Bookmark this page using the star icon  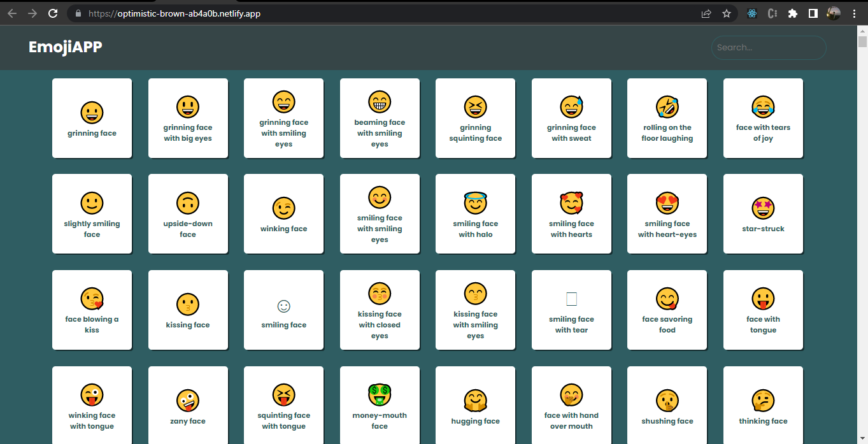click(727, 13)
